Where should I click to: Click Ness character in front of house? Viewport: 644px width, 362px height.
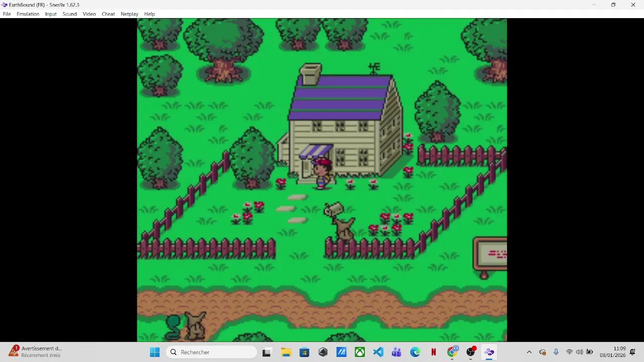click(x=322, y=173)
